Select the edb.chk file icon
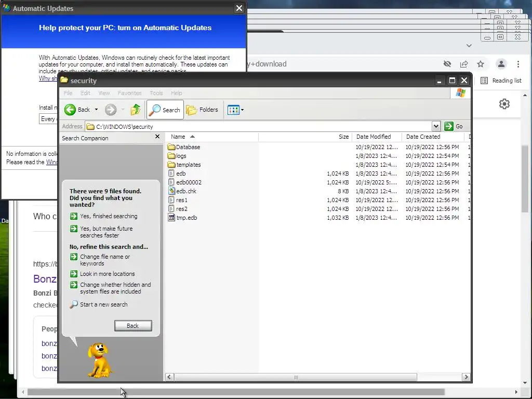 point(171,191)
